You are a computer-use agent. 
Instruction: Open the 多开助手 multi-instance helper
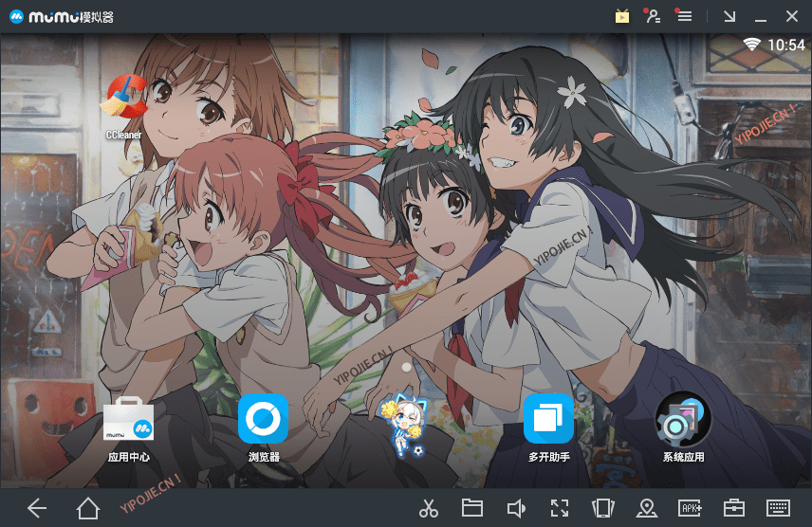[548, 419]
